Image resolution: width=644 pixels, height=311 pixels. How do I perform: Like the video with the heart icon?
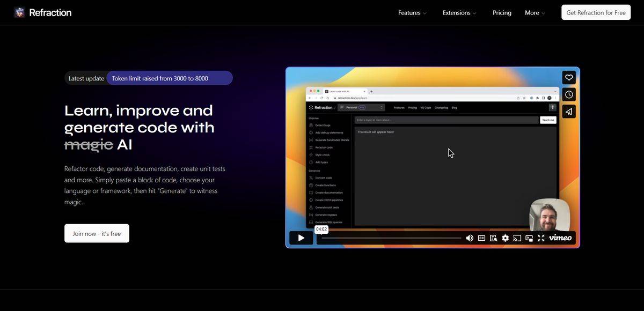[x=569, y=78]
